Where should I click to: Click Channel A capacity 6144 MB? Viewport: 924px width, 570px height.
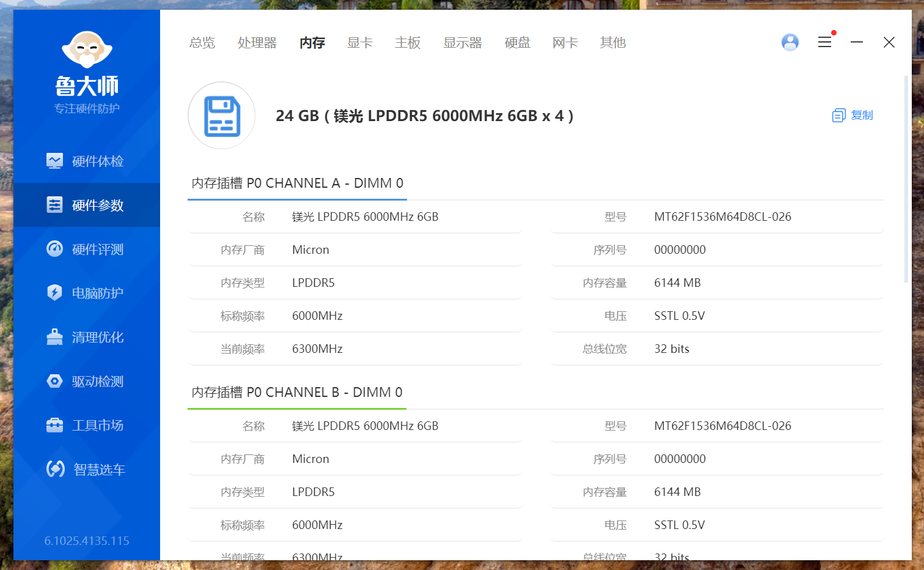tap(677, 283)
